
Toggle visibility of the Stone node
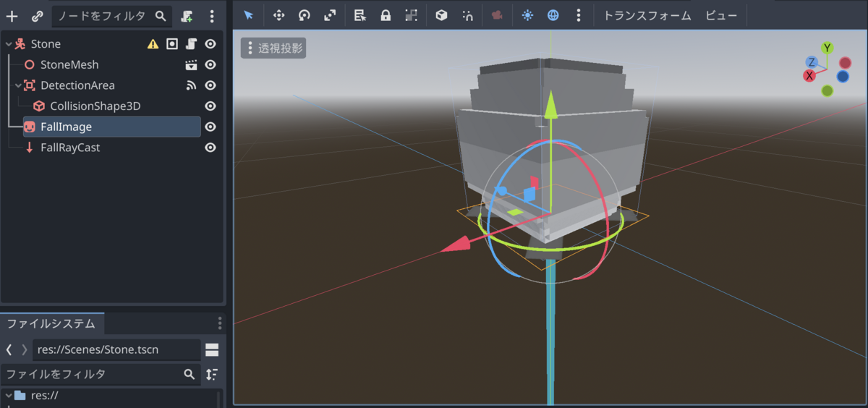(x=210, y=44)
